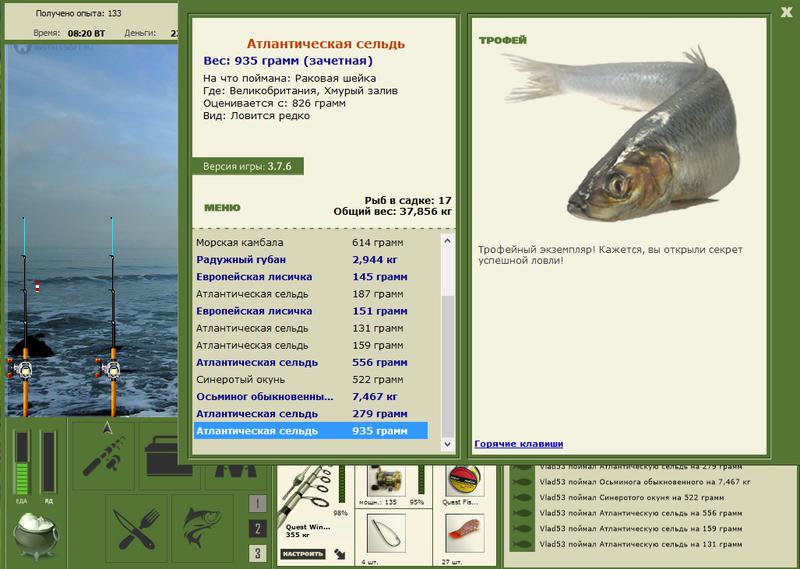
Task: Open the fishing rod setup icon
Action: [x=103, y=455]
